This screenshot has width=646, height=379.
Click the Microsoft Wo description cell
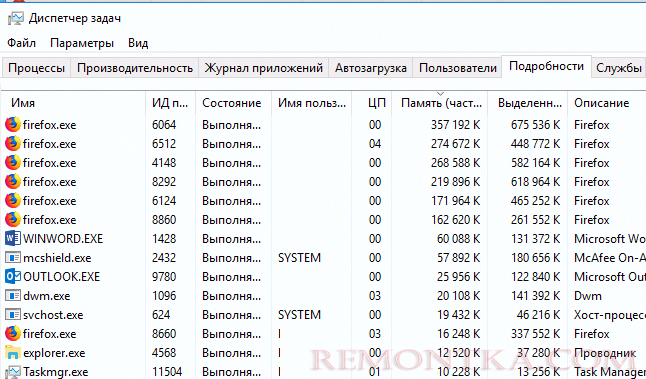610,239
